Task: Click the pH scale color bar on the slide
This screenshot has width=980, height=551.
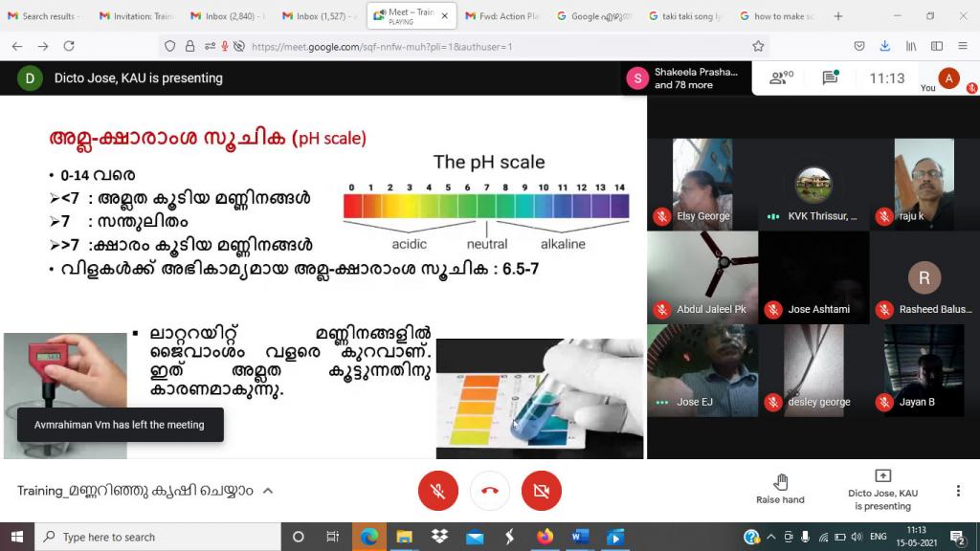Action: 486,206
